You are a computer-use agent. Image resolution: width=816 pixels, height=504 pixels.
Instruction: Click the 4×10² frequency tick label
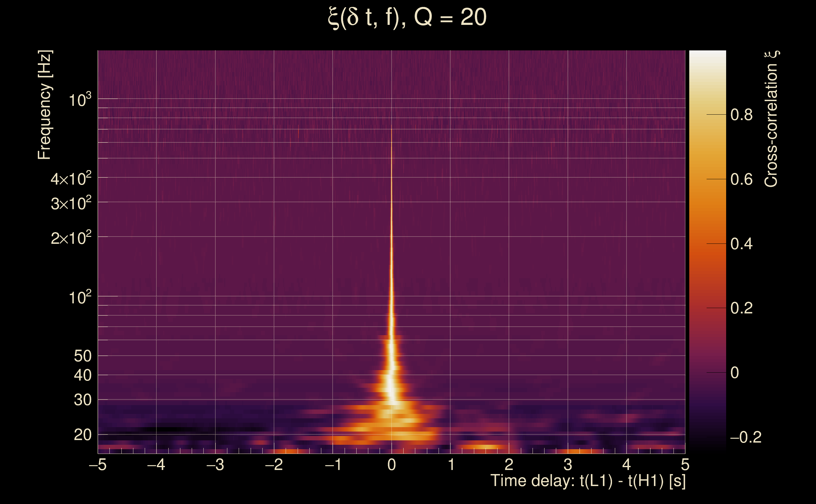71,179
